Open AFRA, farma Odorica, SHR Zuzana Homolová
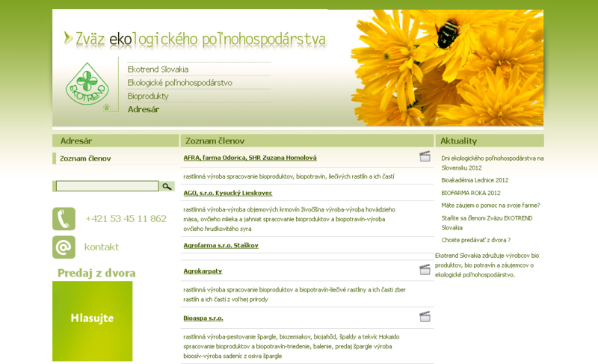The image size is (598, 364). [250, 158]
